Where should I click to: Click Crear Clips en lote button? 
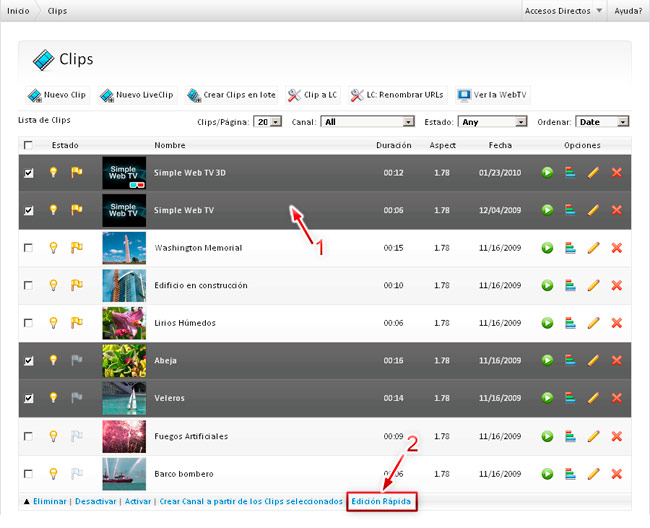point(231,95)
